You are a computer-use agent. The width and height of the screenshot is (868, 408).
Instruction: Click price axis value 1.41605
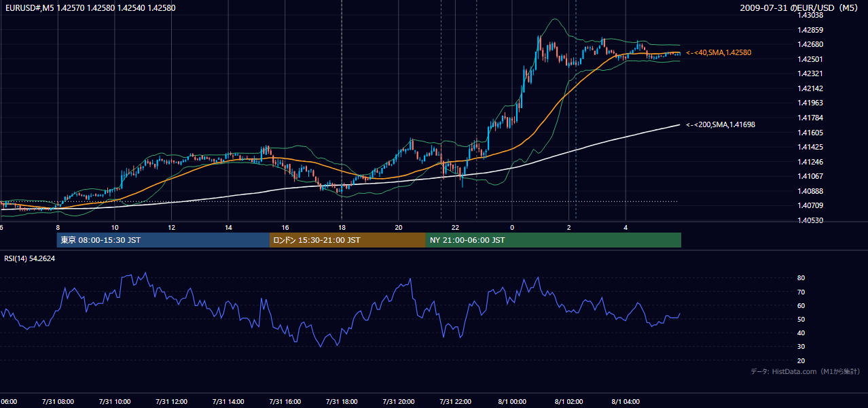point(810,133)
